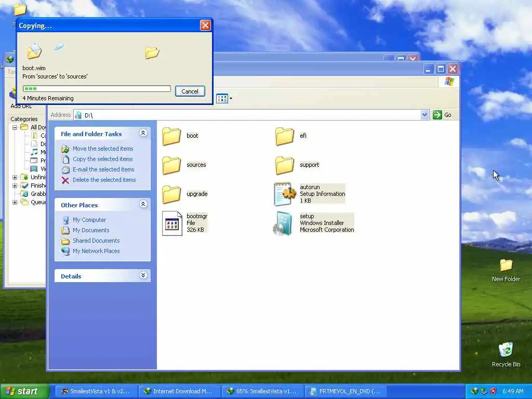This screenshot has width=532, height=399.
Task: Select the bootmgr file icon
Action: pos(172,223)
